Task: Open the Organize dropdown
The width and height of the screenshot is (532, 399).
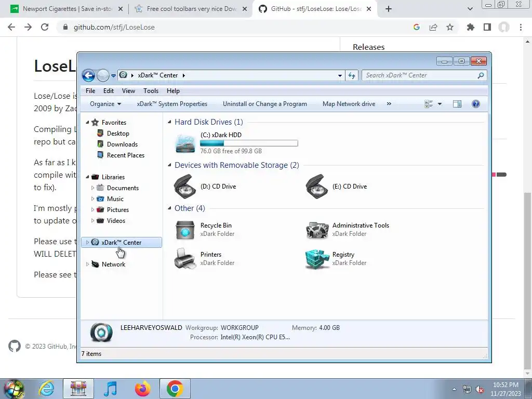Action: tap(105, 104)
